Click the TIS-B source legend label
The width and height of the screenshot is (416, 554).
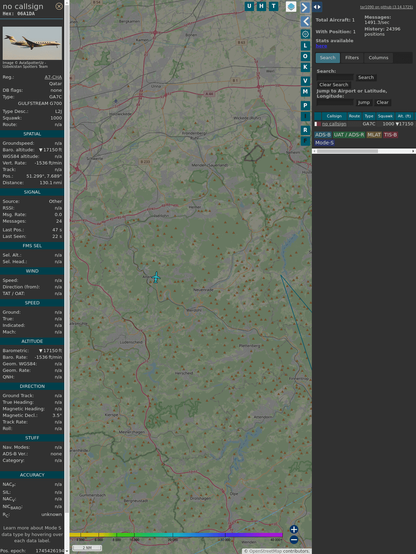point(391,135)
